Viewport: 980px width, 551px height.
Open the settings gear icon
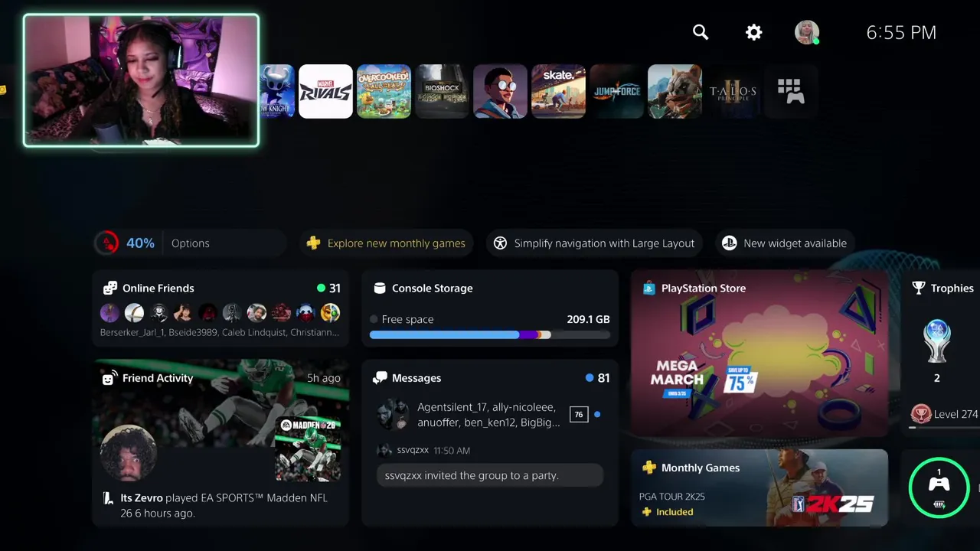(754, 32)
